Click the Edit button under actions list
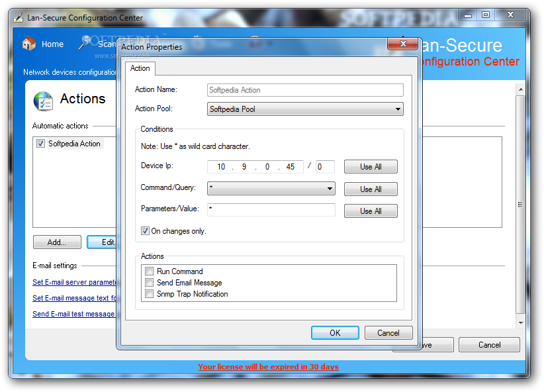 [x=102, y=242]
